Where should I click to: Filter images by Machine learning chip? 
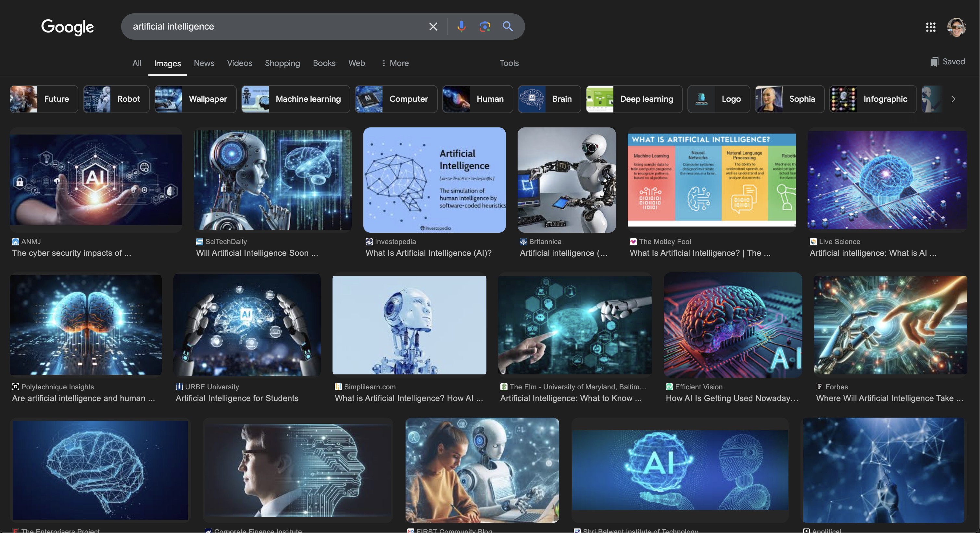[295, 99]
